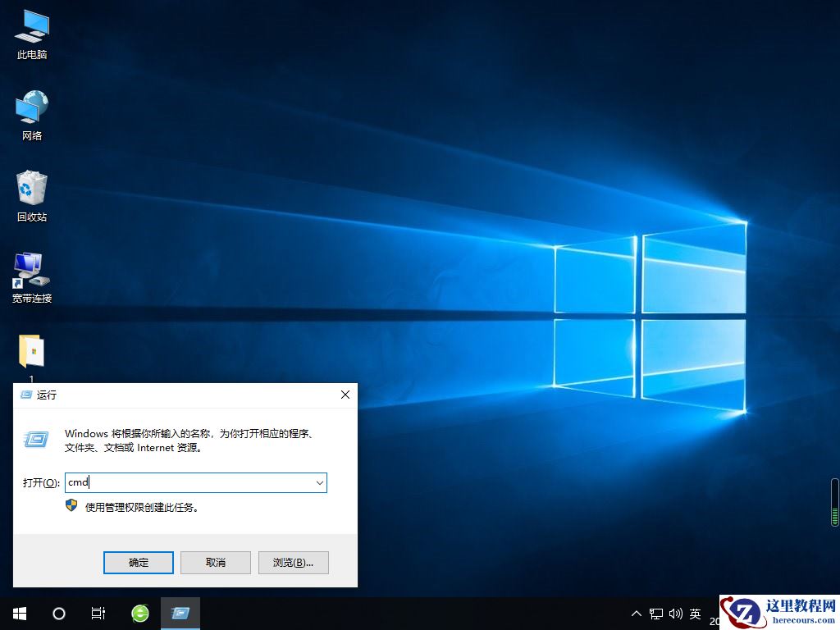Viewport: 840px width, 630px height.
Task: Switch input language via 英 indicator
Action: pyautogui.click(x=694, y=613)
